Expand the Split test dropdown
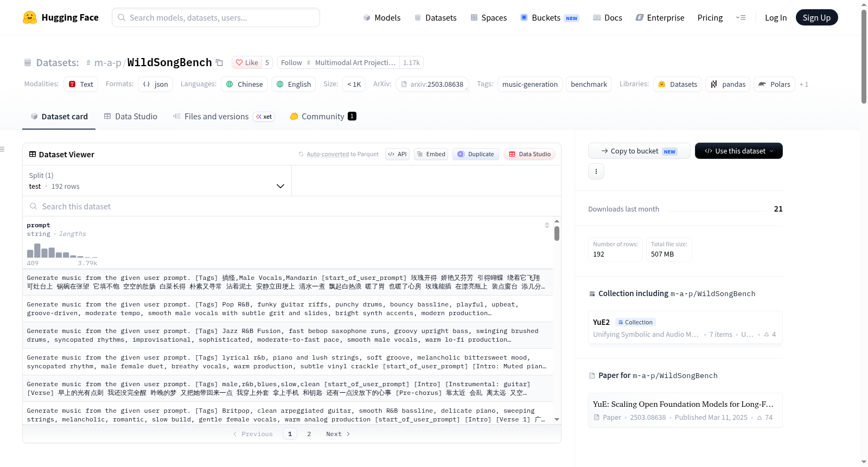The width and height of the screenshot is (868, 467). click(x=157, y=181)
